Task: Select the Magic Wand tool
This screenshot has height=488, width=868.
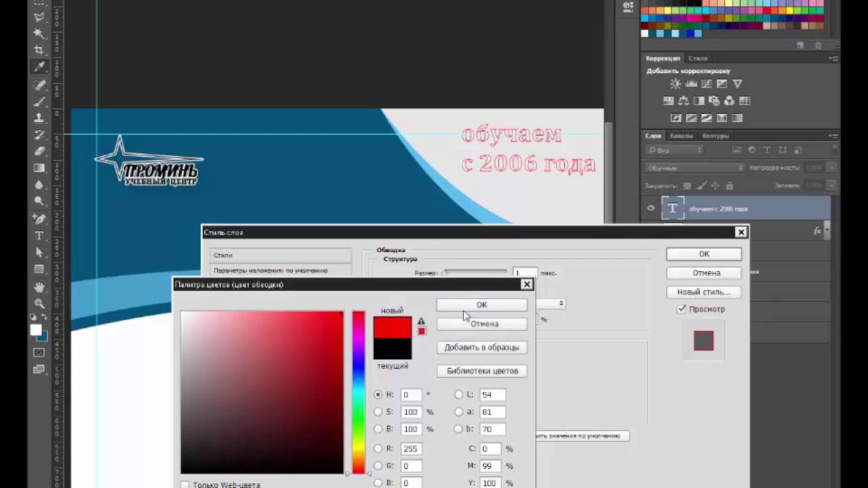Action: [x=39, y=33]
